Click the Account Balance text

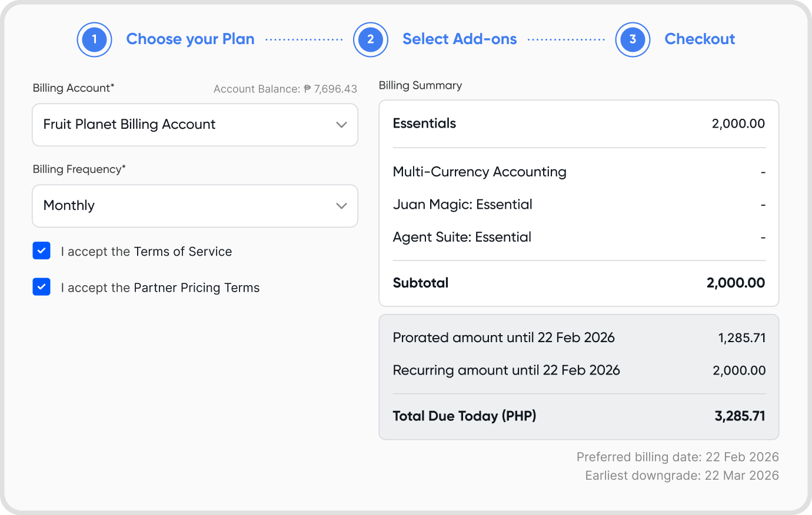(x=285, y=89)
